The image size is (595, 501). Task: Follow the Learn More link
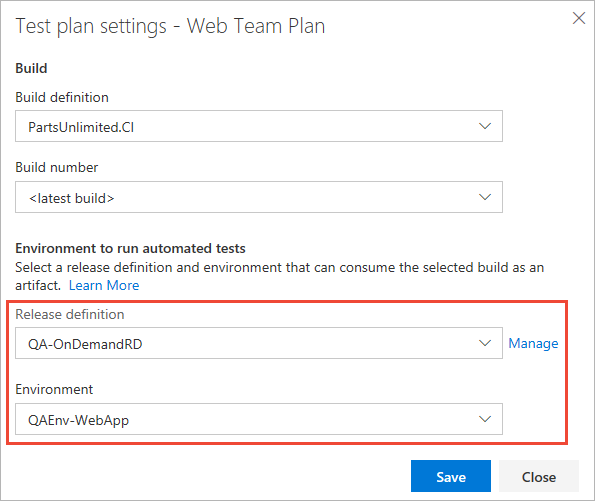(104, 285)
